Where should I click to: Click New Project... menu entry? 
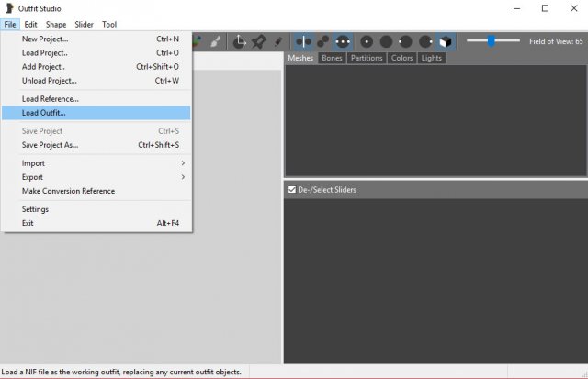pos(45,39)
